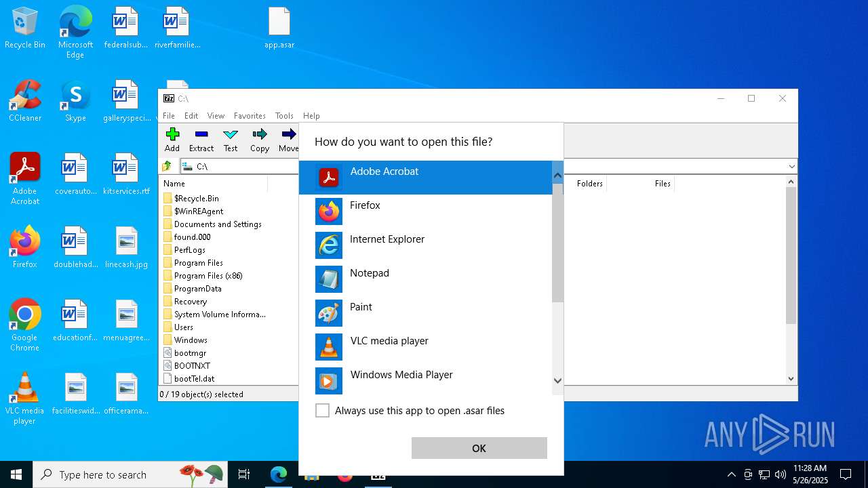Select the Recycle Bin desktop icon
This screenshot has height=488, width=868.
pyautogui.click(x=25, y=28)
